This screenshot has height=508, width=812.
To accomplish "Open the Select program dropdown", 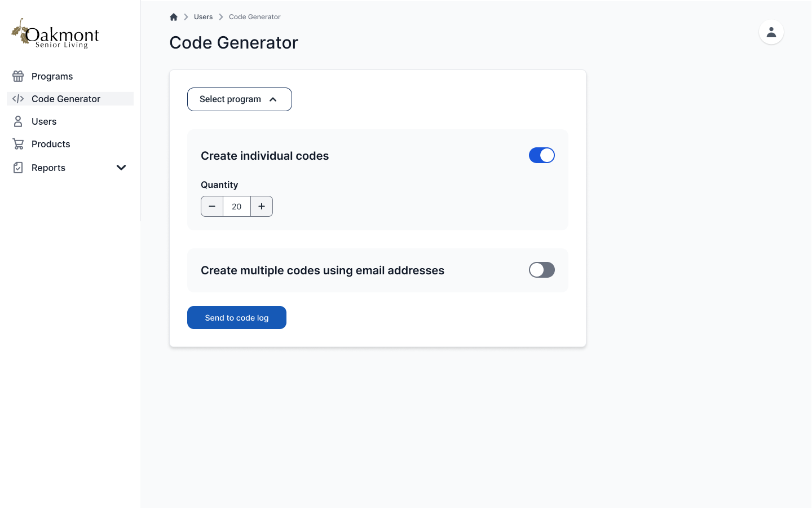I will point(239,99).
